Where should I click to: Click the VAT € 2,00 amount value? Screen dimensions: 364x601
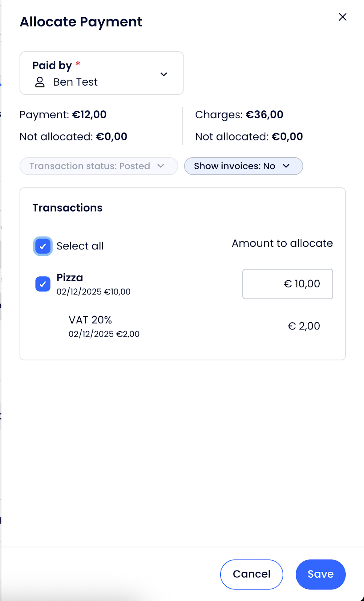pyautogui.click(x=304, y=326)
